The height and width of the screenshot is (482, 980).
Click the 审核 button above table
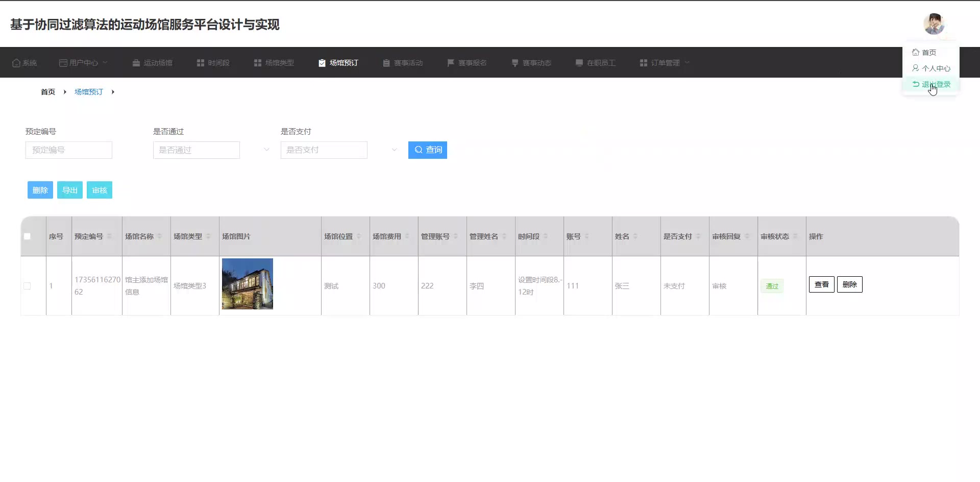pos(100,190)
